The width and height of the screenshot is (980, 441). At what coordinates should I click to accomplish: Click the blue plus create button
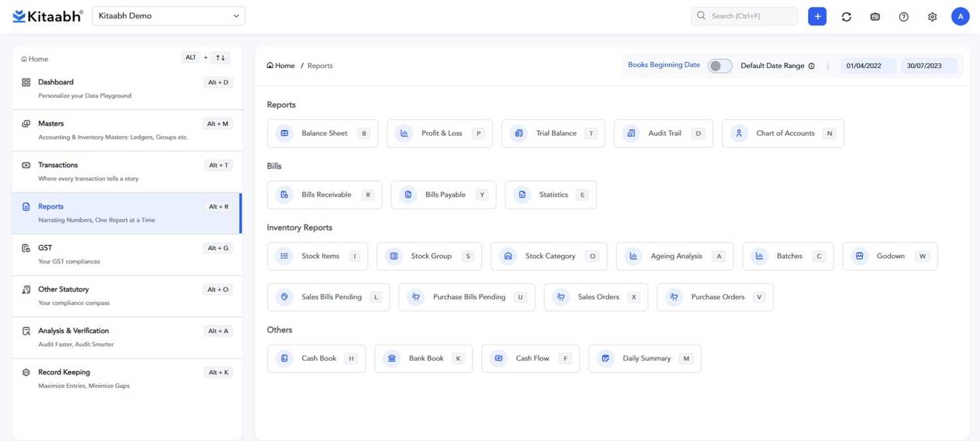click(x=817, y=16)
